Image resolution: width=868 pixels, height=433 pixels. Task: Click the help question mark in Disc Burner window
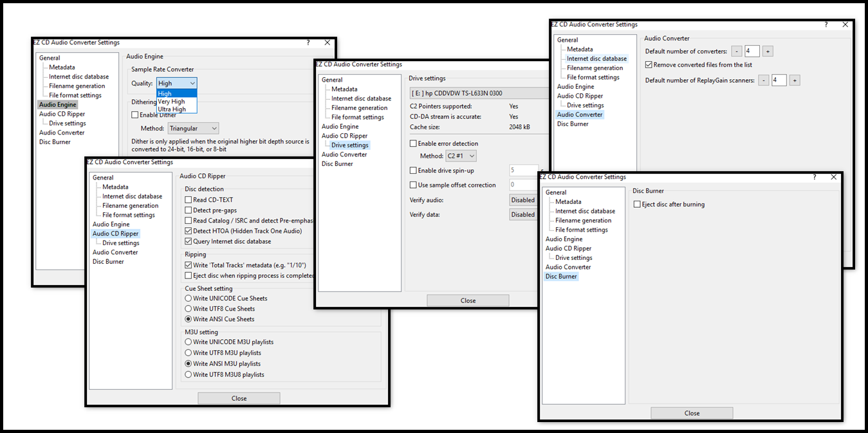[815, 177]
